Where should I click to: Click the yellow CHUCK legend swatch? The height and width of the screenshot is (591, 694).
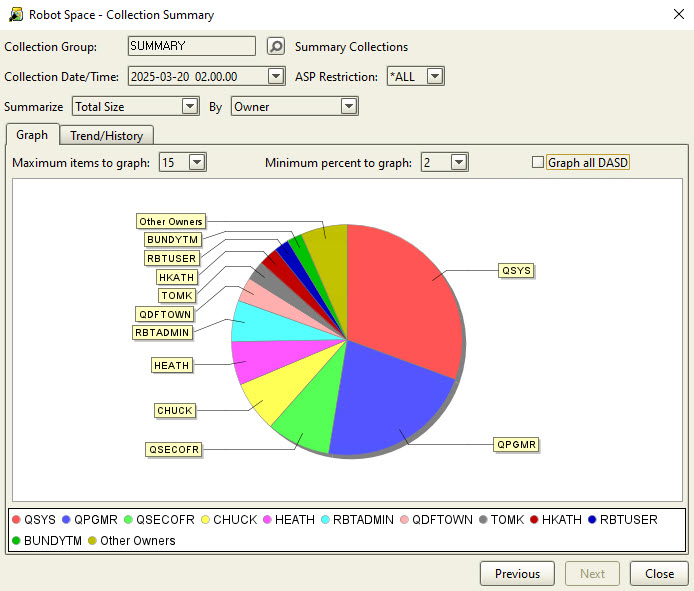point(205,520)
